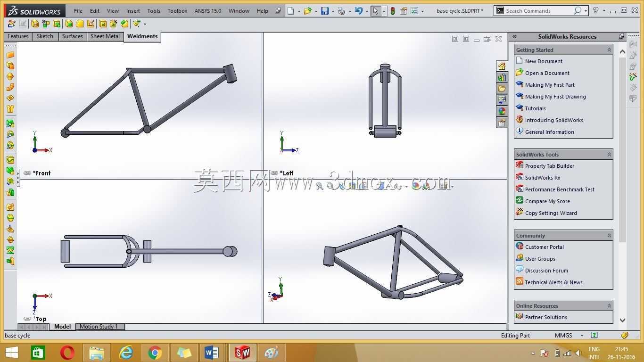Switch to the Sheet Metal tab

(105, 36)
